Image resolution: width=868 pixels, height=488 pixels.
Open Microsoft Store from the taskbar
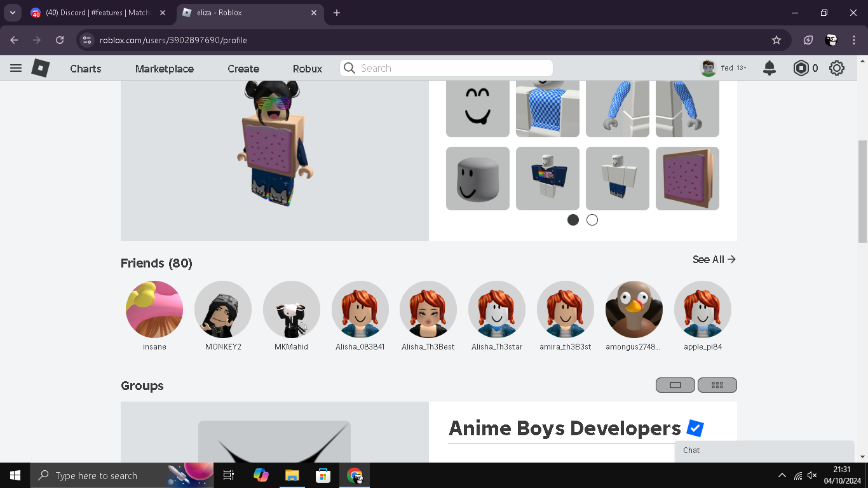point(323,475)
